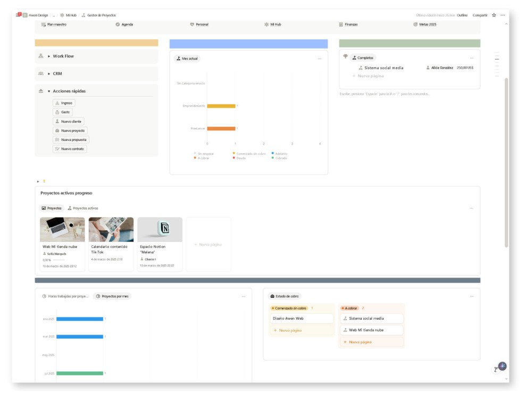Click the Alicia González person icon
This screenshot has width=532, height=399.
pos(428,68)
